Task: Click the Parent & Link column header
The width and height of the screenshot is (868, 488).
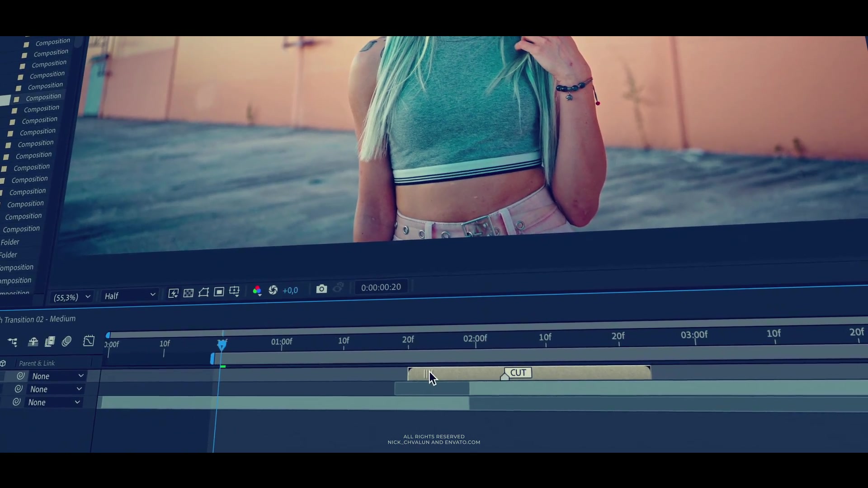Action: point(37,363)
